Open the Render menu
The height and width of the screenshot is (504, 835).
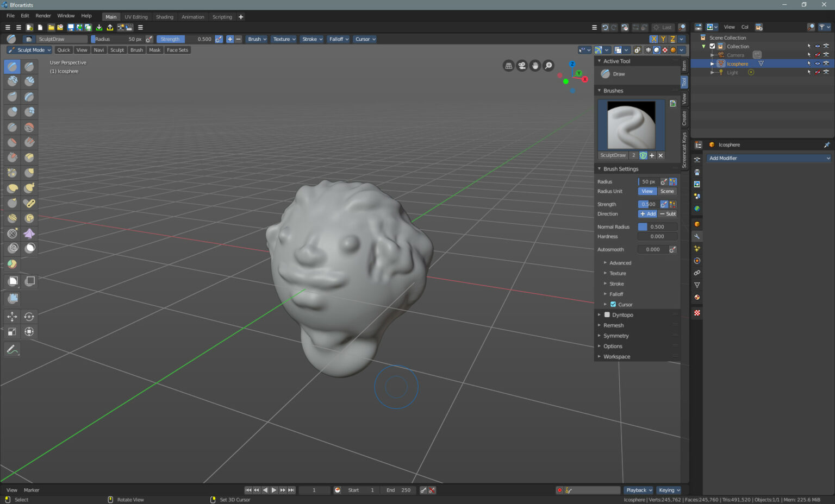click(x=43, y=16)
